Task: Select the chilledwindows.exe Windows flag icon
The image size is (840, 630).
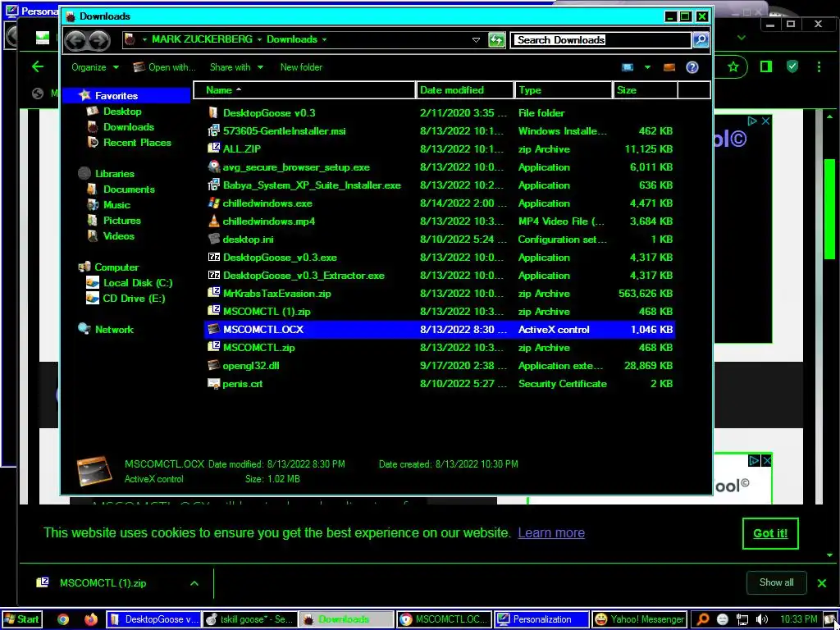Action: [213, 203]
